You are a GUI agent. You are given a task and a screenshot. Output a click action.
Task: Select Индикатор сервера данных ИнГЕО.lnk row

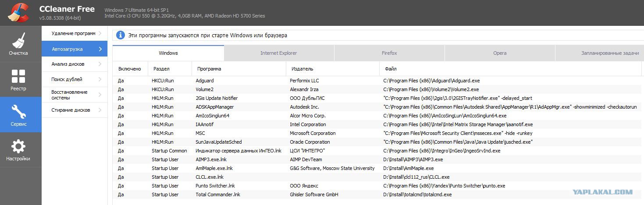(x=377, y=151)
